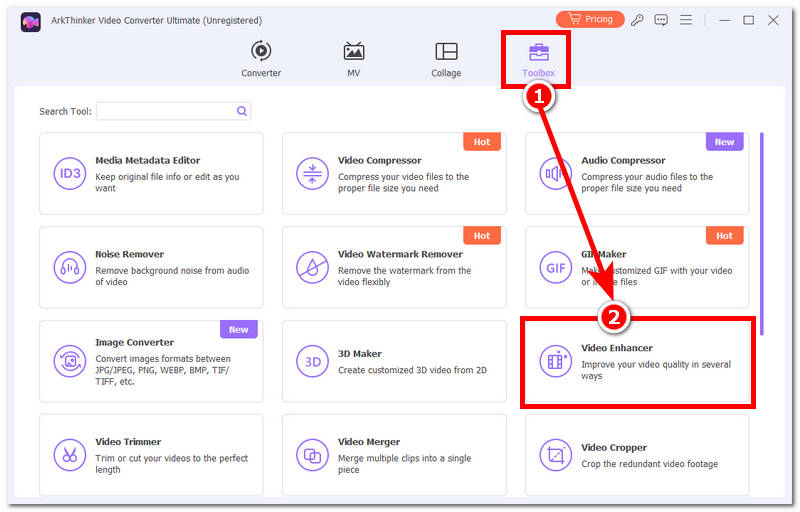This screenshot has width=800, height=512.
Task: Open the Video Cropper title
Action: point(614,447)
